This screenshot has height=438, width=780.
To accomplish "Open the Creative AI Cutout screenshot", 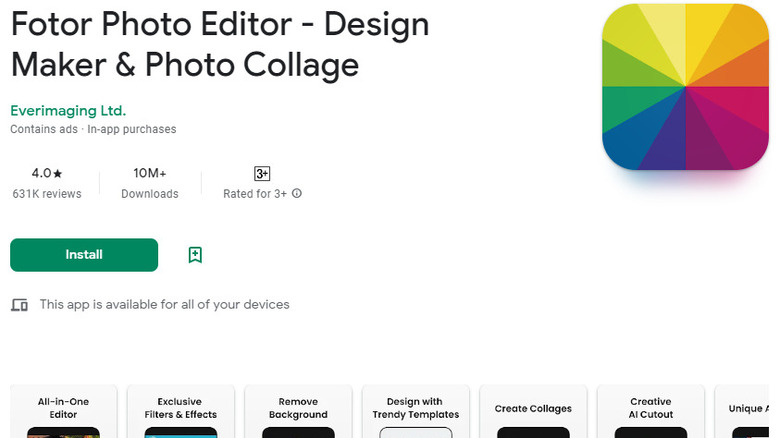I will click(x=651, y=411).
